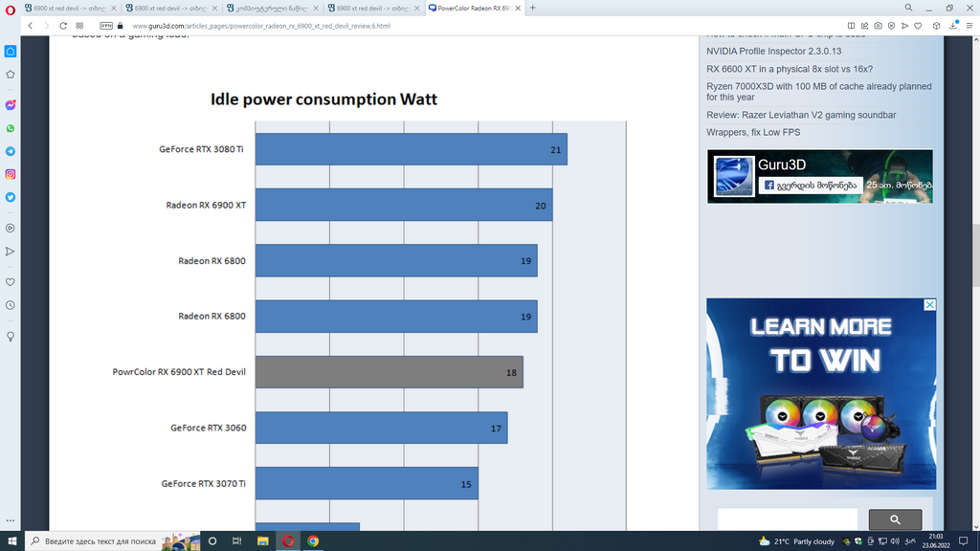Focus the Windows taskbar search box

click(113, 541)
